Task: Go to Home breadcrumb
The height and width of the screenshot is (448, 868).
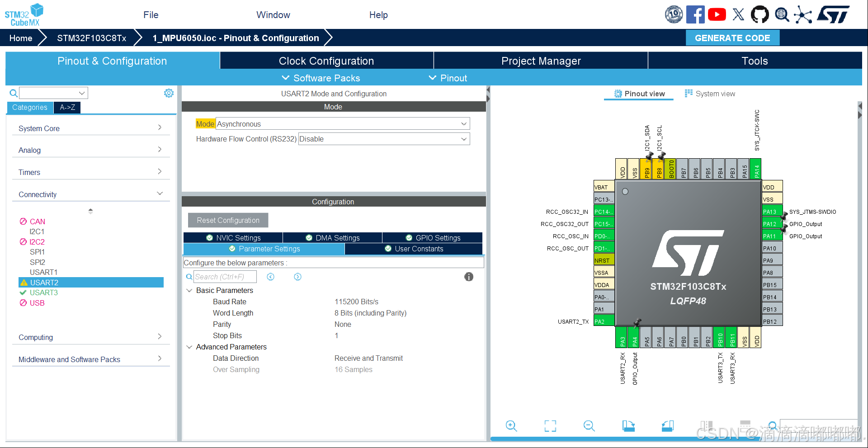Action: (21, 38)
